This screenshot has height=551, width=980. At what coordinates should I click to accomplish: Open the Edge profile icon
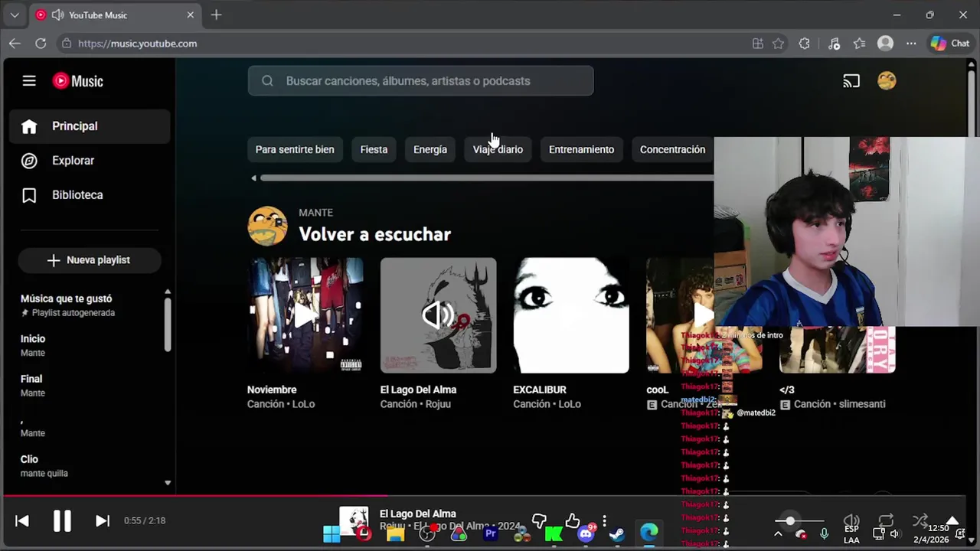coord(885,44)
